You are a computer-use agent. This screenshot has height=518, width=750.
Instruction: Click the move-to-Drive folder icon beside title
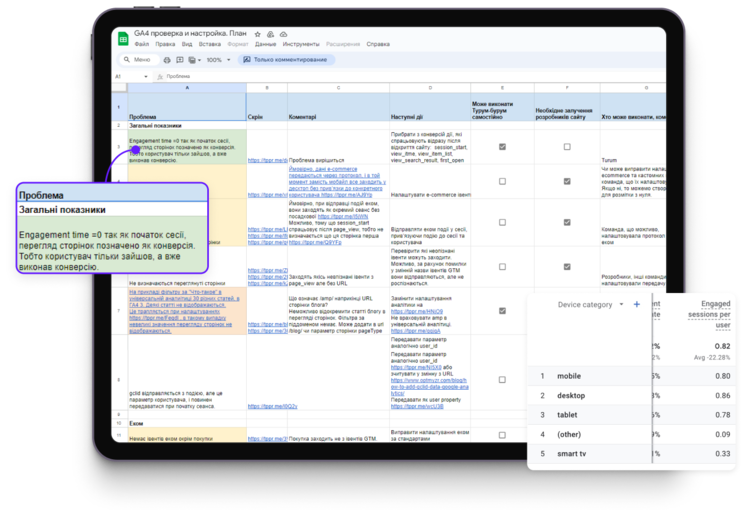tap(270, 34)
